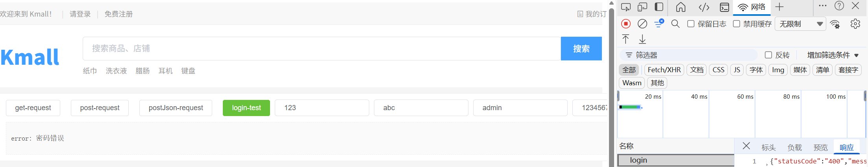Viewport: 868px width, 167px height.
Task: Click the 免费注册 link
Action: click(118, 14)
